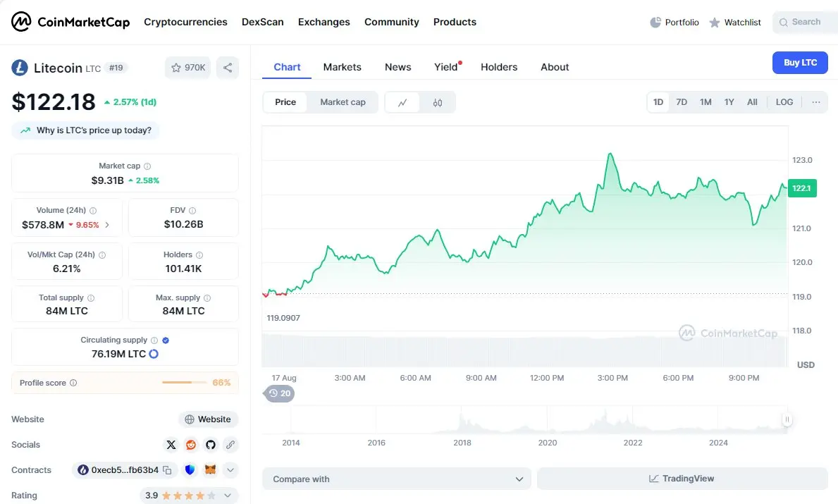This screenshot has height=504, width=838.
Task: Switch to the Markets tab
Action: tap(342, 68)
